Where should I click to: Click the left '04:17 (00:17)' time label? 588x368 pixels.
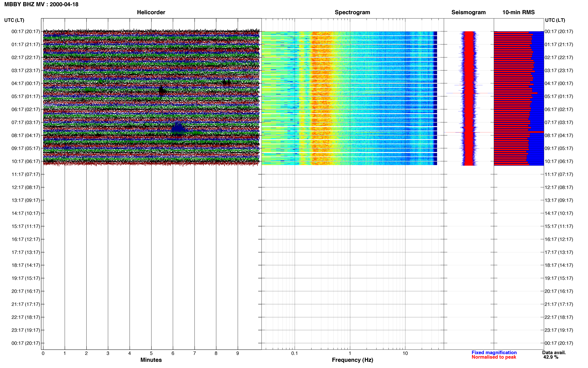26,83
